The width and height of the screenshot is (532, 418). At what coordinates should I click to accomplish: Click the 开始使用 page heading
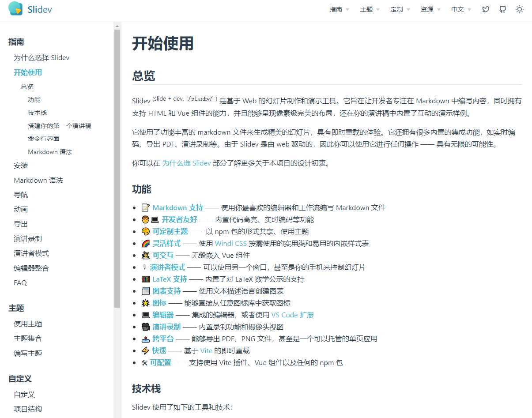click(x=163, y=44)
